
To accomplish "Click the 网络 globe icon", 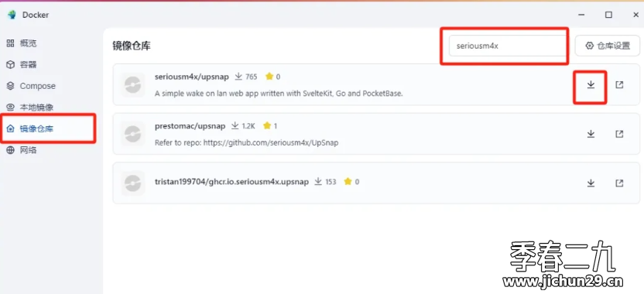I will (x=10, y=150).
